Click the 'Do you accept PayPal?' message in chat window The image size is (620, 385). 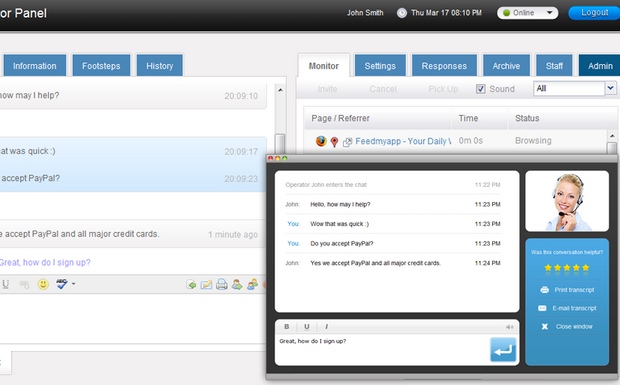coord(342,243)
